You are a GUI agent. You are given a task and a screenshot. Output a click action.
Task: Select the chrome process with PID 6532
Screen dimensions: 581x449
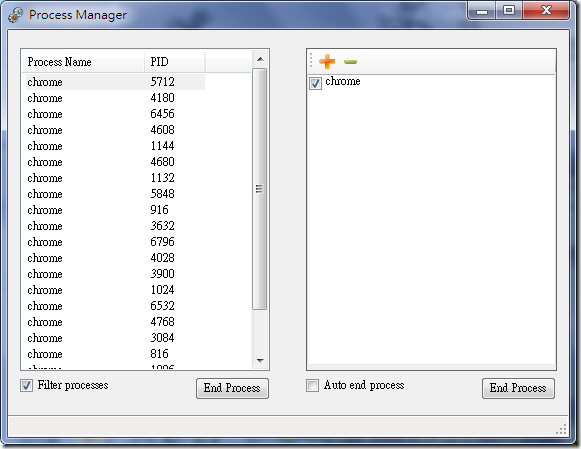coord(115,306)
